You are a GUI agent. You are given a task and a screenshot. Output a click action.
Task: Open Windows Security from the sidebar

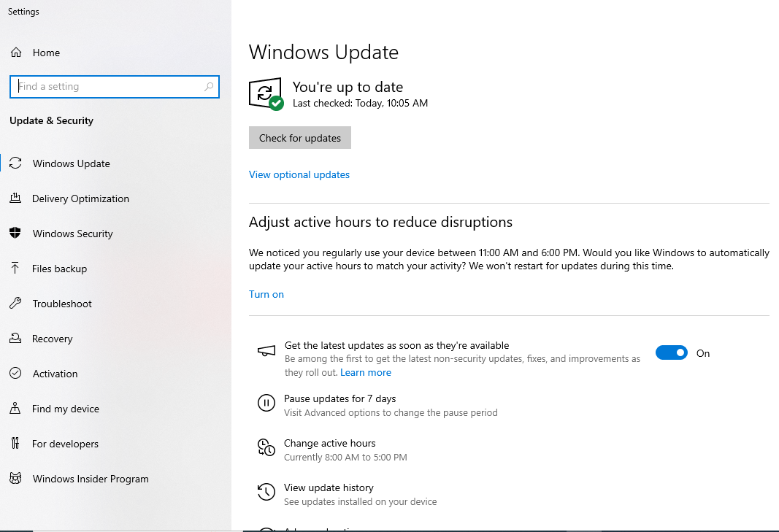click(72, 234)
